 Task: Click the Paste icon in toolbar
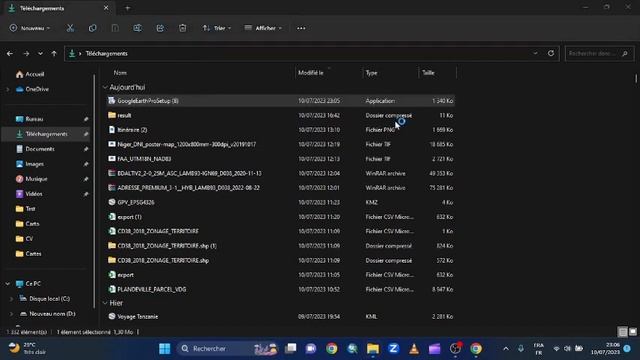(115, 28)
